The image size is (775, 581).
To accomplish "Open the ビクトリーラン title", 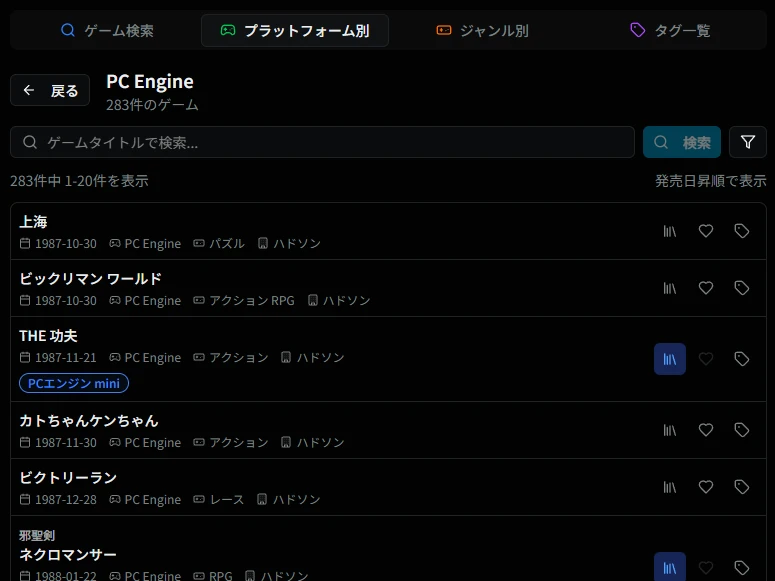I will click(x=68, y=478).
